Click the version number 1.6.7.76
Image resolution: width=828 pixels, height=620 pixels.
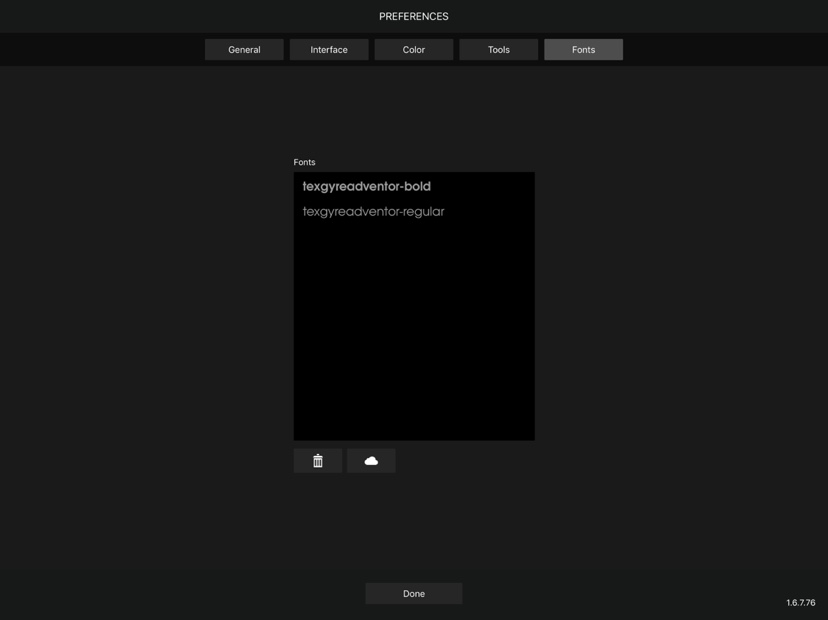[x=800, y=603]
